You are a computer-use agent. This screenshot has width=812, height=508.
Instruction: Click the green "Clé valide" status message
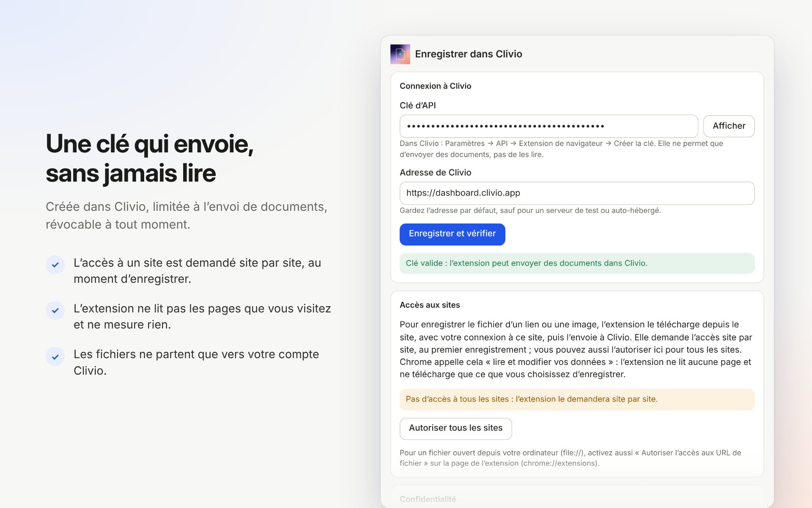tap(577, 263)
